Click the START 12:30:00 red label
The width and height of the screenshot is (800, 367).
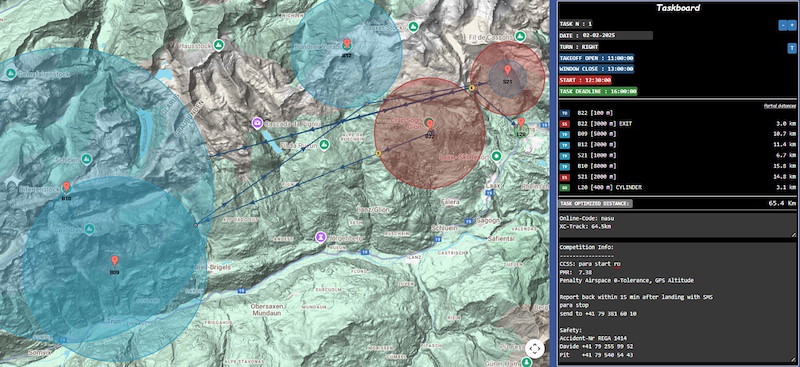pos(585,80)
